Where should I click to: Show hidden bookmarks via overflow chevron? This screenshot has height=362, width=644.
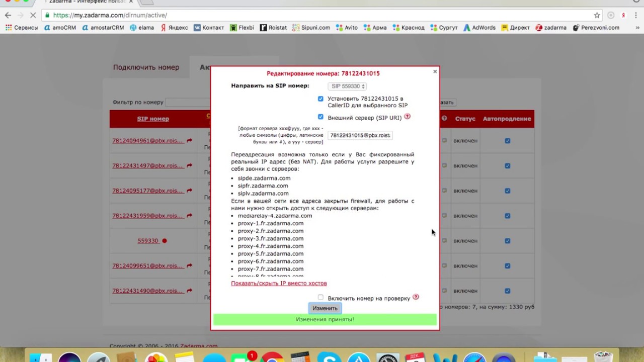coord(636,28)
